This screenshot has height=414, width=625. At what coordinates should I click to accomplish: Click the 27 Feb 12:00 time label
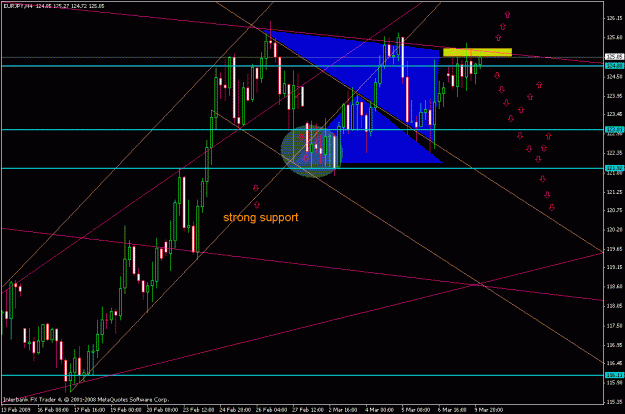coord(308,410)
